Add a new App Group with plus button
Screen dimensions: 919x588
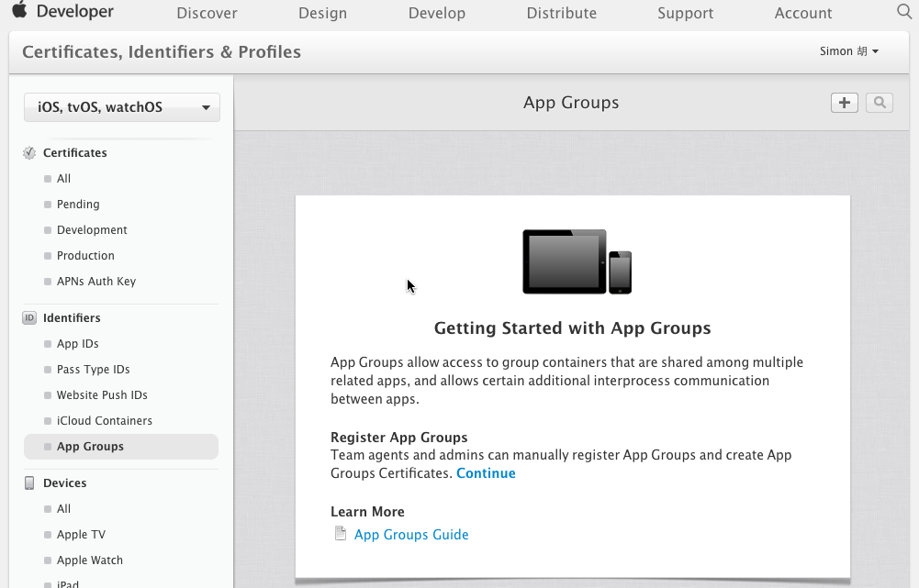point(844,103)
